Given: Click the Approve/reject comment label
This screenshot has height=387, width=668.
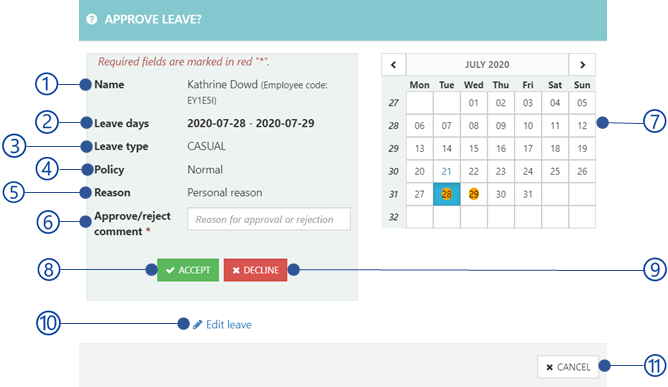Looking at the screenshot, I should point(132,224).
